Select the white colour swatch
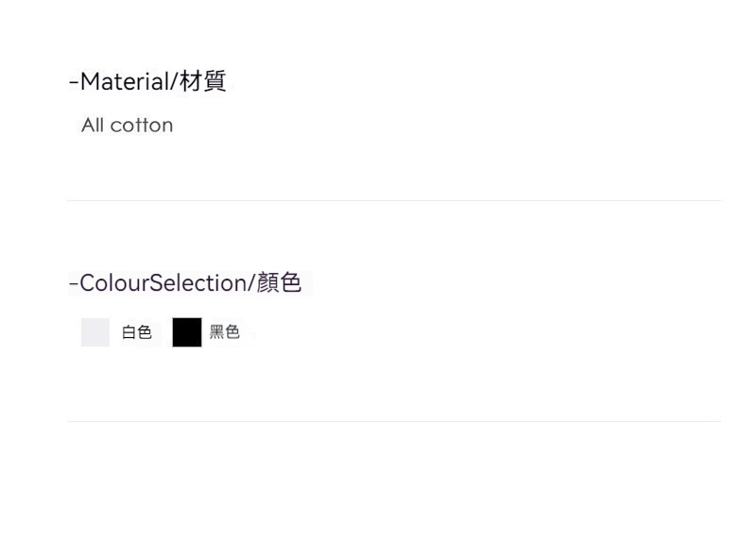Screen dimensions: 756x559 (95, 332)
